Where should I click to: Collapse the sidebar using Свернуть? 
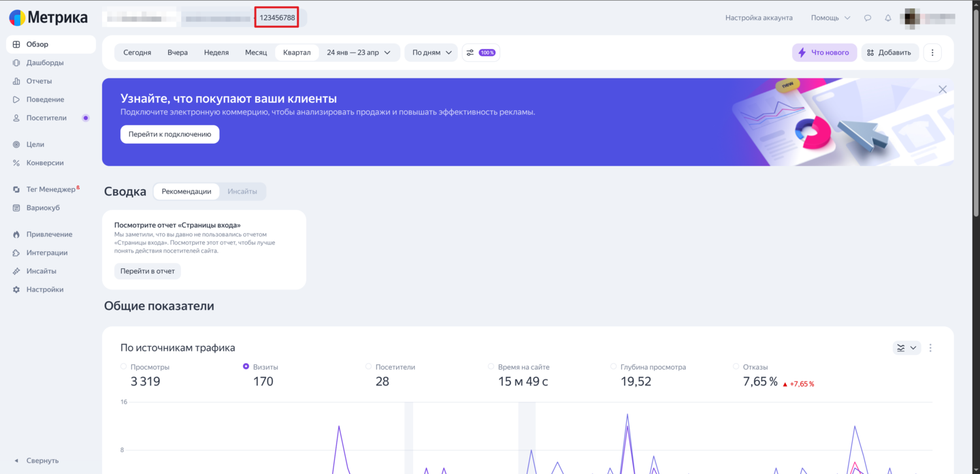click(x=37, y=460)
